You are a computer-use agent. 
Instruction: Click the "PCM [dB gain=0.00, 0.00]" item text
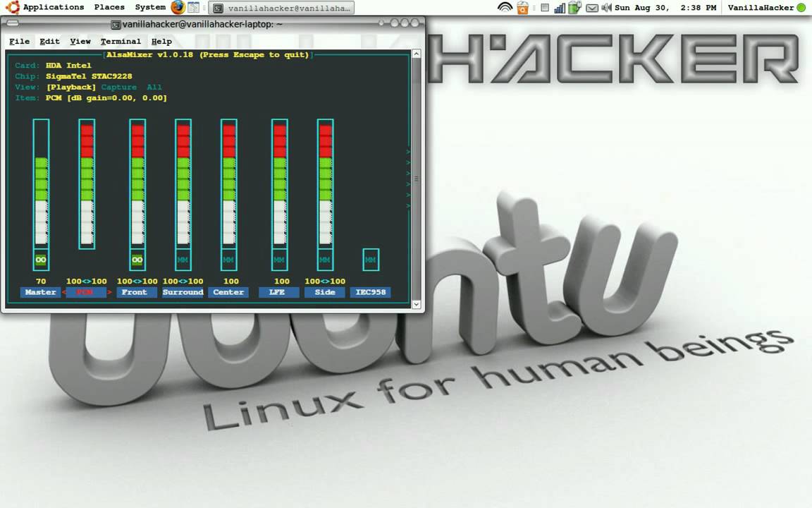pos(106,98)
